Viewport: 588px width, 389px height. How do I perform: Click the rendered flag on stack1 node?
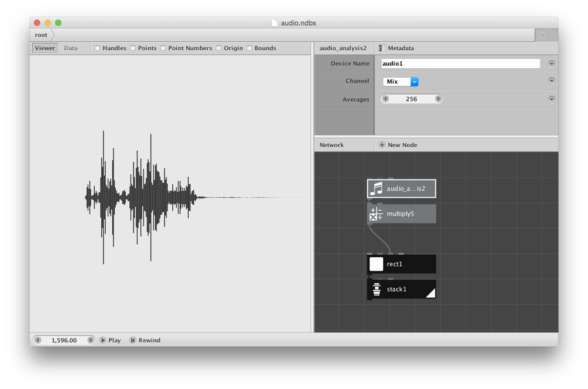click(432, 294)
